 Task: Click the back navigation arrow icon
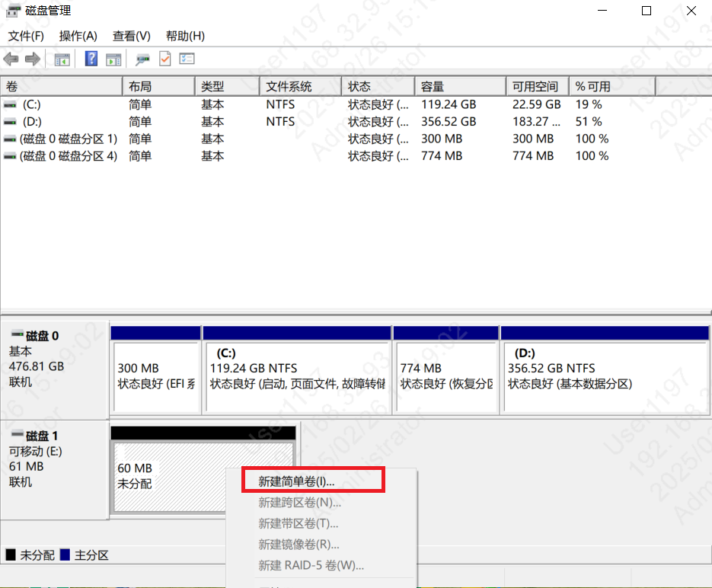[11, 59]
